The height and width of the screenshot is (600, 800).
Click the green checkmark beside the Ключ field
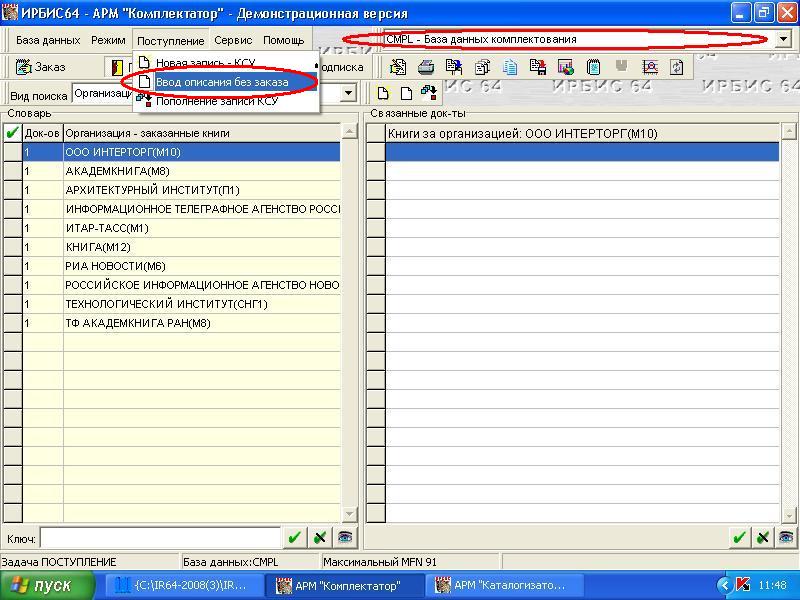pos(295,537)
